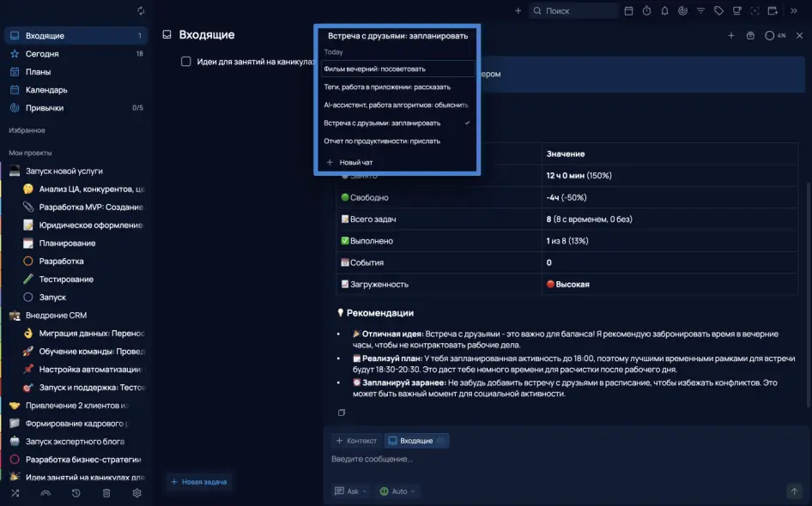812x506 pixels.
Task: Click the notifications bell icon
Action: pos(664,11)
